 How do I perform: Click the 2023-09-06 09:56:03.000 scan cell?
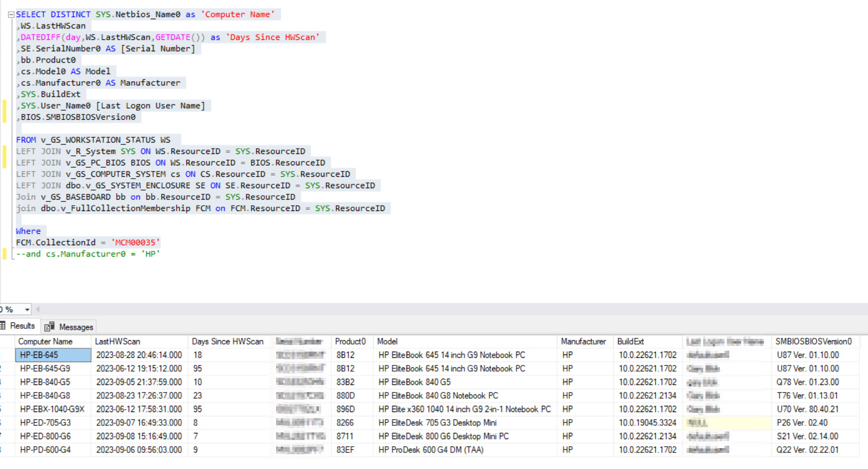(x=139, y=450)
